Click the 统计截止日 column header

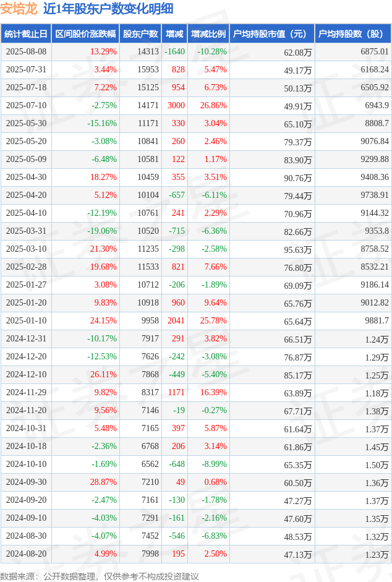(x=26, y=34)
